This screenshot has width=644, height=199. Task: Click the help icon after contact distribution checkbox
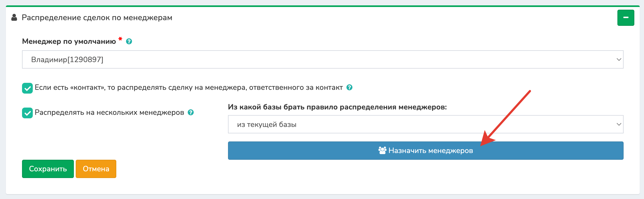click(x=349, y=87)
